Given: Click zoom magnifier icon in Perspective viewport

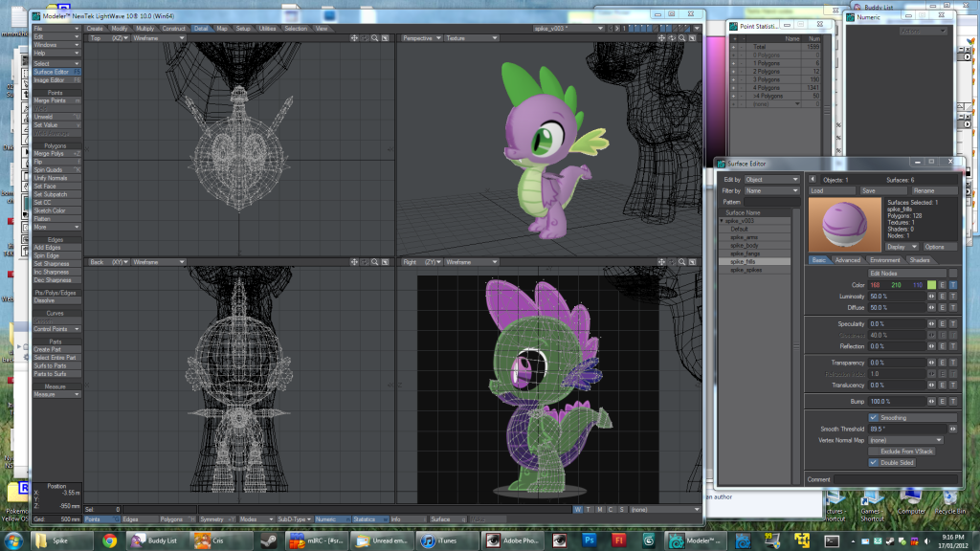Looking at the screenshot, I should pyautogui.click(x=681, y=38).
